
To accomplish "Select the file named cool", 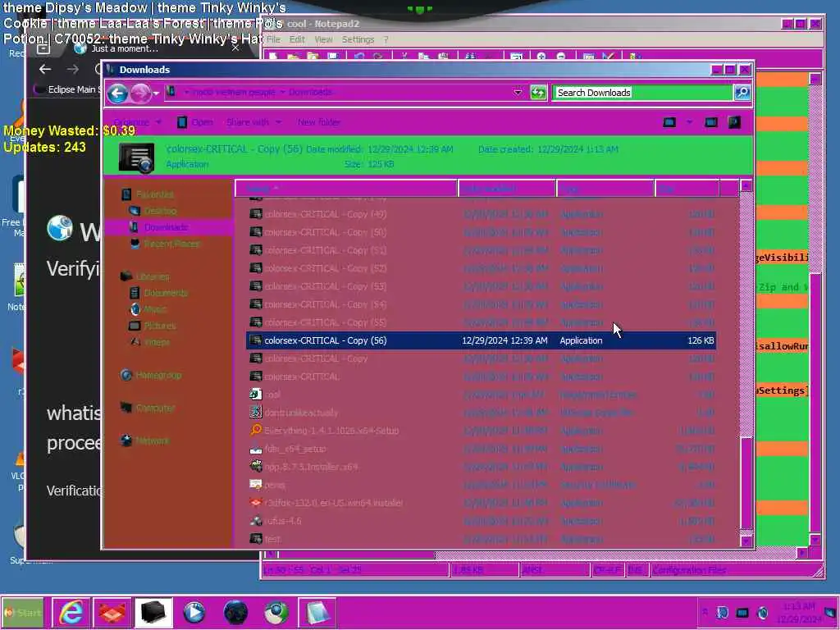I will point(481,395).
